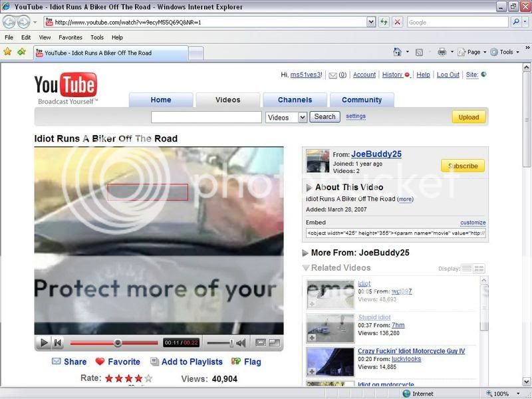This screenshot has height=399, width=532.
Task: Open the YouTube inbox envelope icon
Action: point(333,75)
